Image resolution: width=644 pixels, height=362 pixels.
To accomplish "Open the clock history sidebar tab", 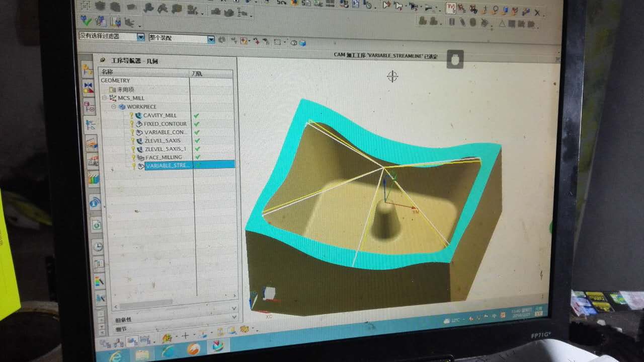I will [98, 246].
